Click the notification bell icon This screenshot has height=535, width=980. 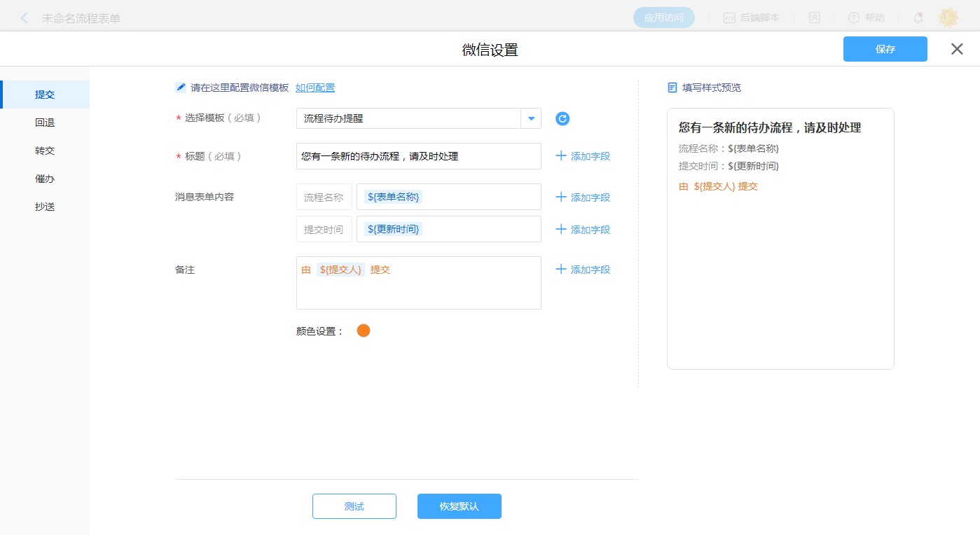tap(918, 18)
